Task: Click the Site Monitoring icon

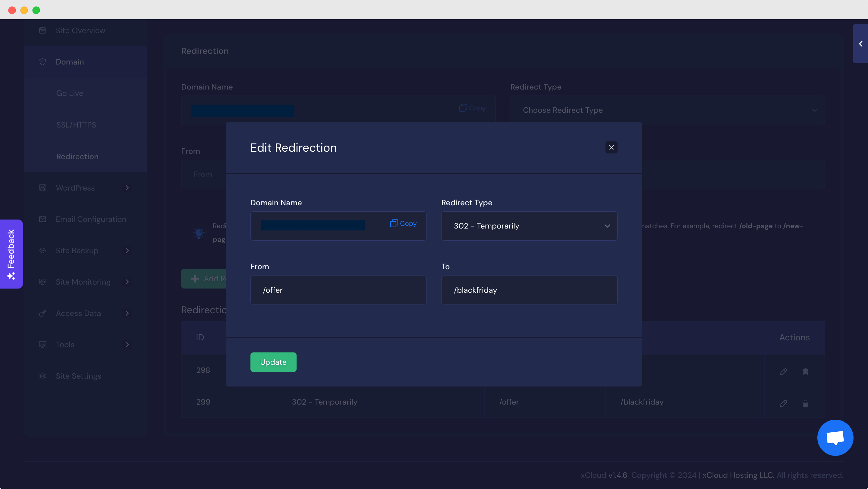Action: [x=43, y=282]
